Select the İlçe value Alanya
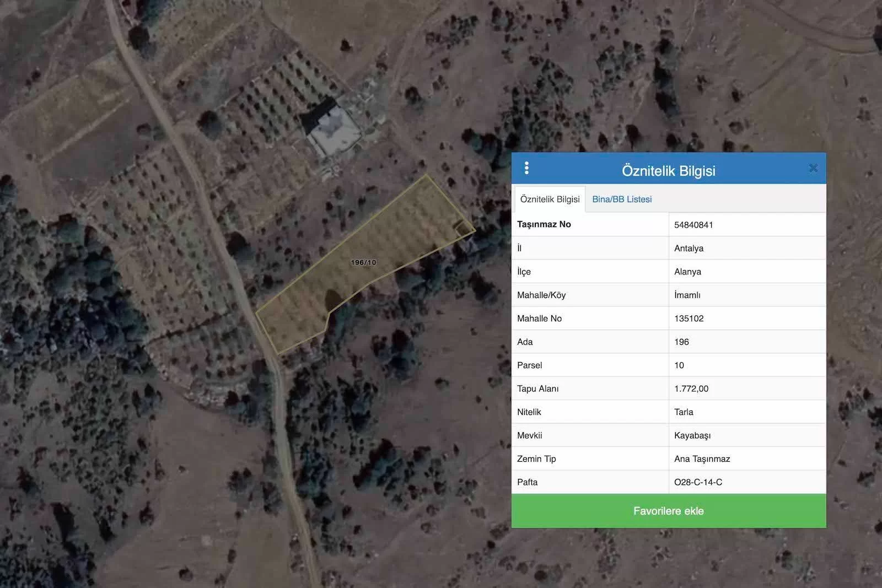Screen dimensions: 882x588 coord(687,272)
